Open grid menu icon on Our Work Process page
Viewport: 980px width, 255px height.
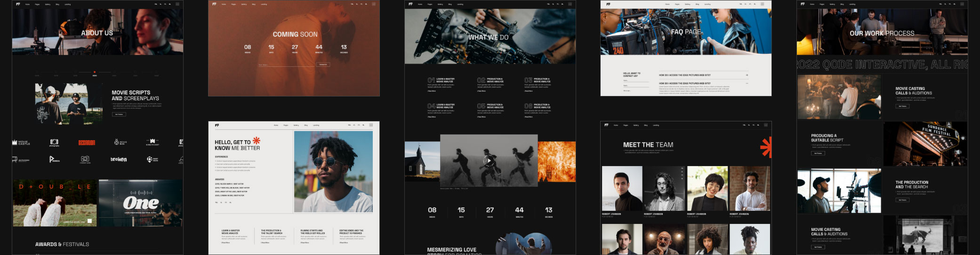tap(962, 4)
